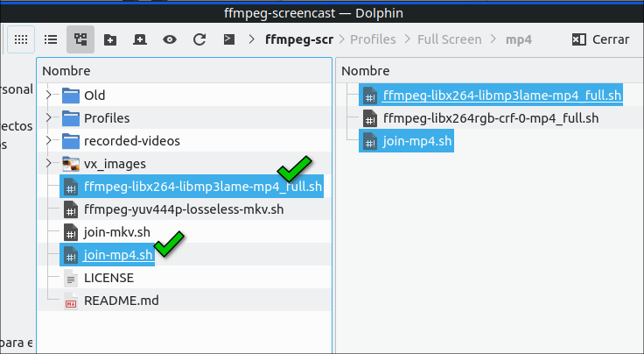This screenshot has height=354, width=644.
Task: Click script icon of right ffmpeg-libx264-libmp3lame-mp4_full.sh
Action: click(x=370, y=96)
